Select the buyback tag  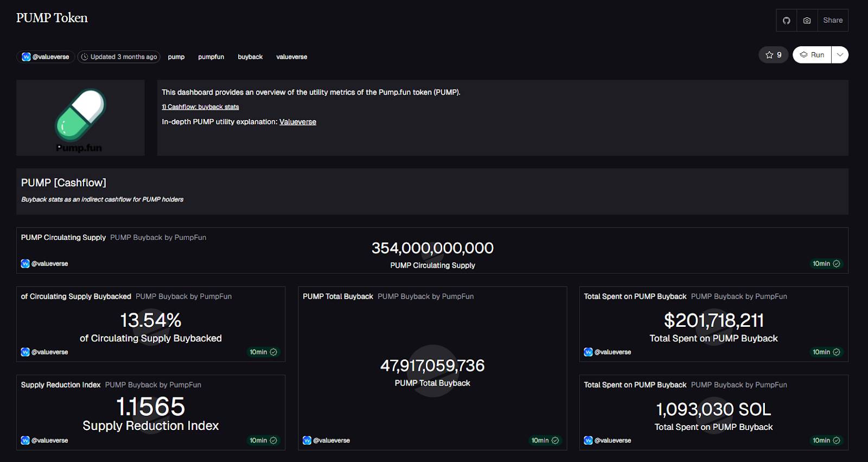[x=250, y=57]
